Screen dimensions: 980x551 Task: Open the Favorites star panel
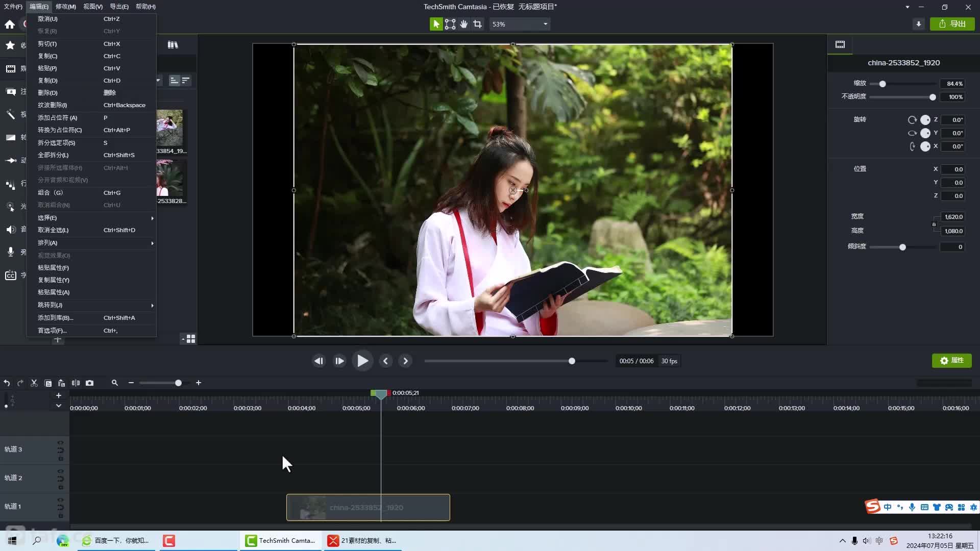click(x=10, y=45)
